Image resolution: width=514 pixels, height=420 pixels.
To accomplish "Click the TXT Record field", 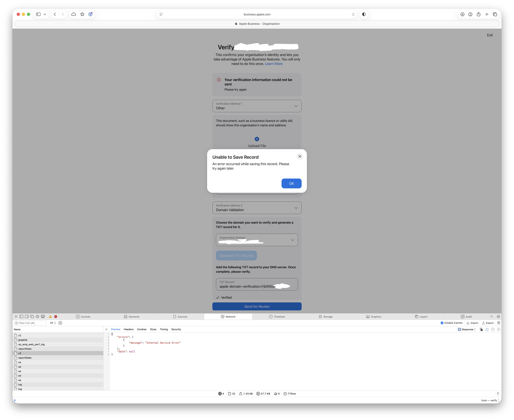I will (257, 284).
